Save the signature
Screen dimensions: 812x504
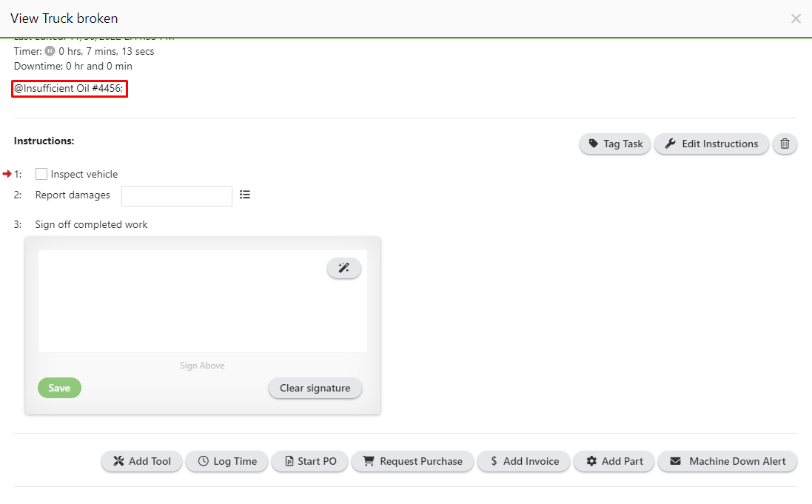(59, 387)
